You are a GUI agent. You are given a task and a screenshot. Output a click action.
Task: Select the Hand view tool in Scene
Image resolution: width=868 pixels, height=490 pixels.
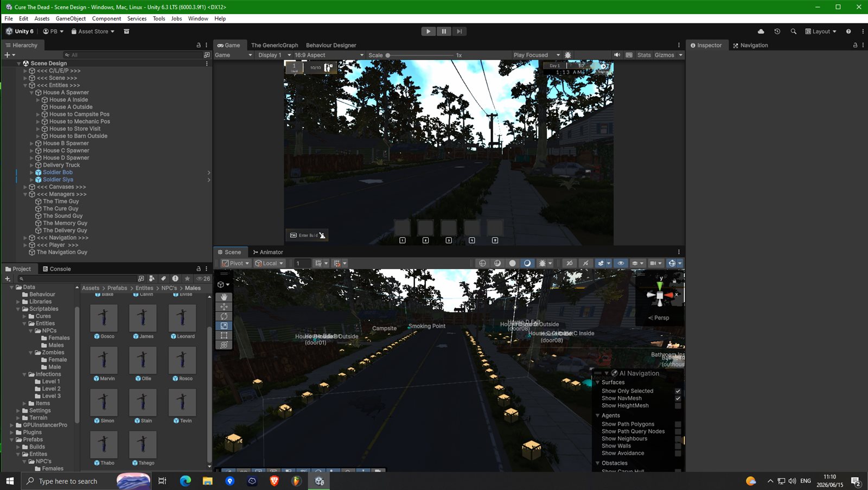(224, 297)
